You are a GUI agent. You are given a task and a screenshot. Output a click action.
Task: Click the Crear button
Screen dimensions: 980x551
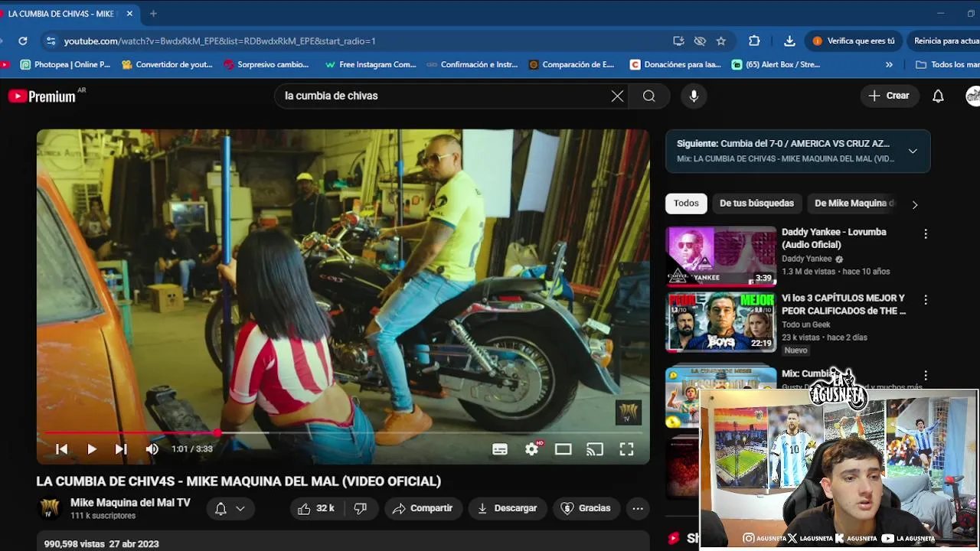coord(889,96)
